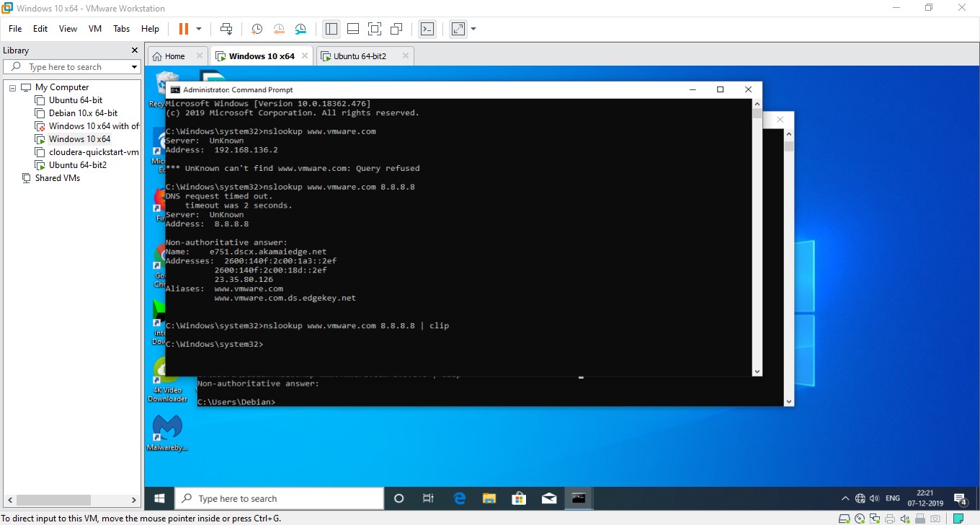Suspend the virtual machine
This screenshot has height=525, width=980.
(x=184, y=29)
